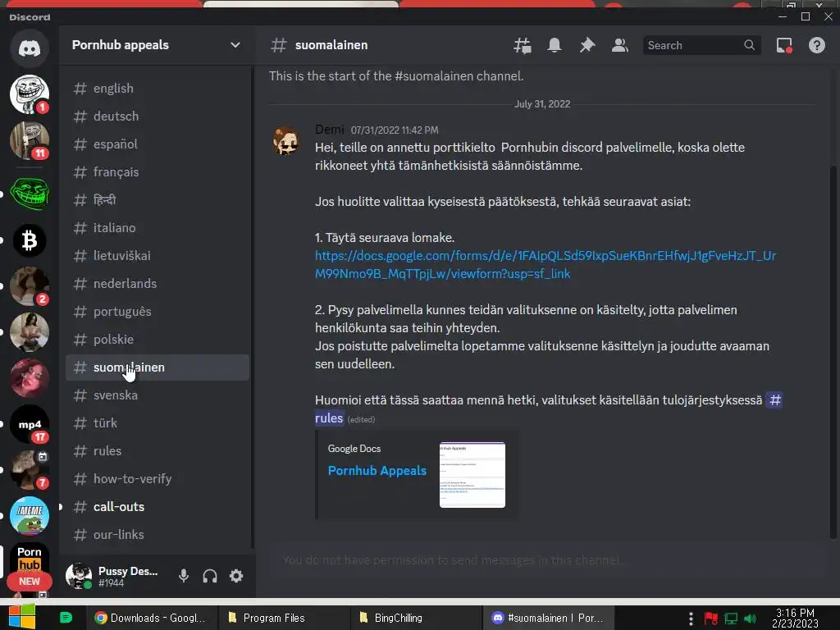Open the MEME Pepe server icon

30,517
